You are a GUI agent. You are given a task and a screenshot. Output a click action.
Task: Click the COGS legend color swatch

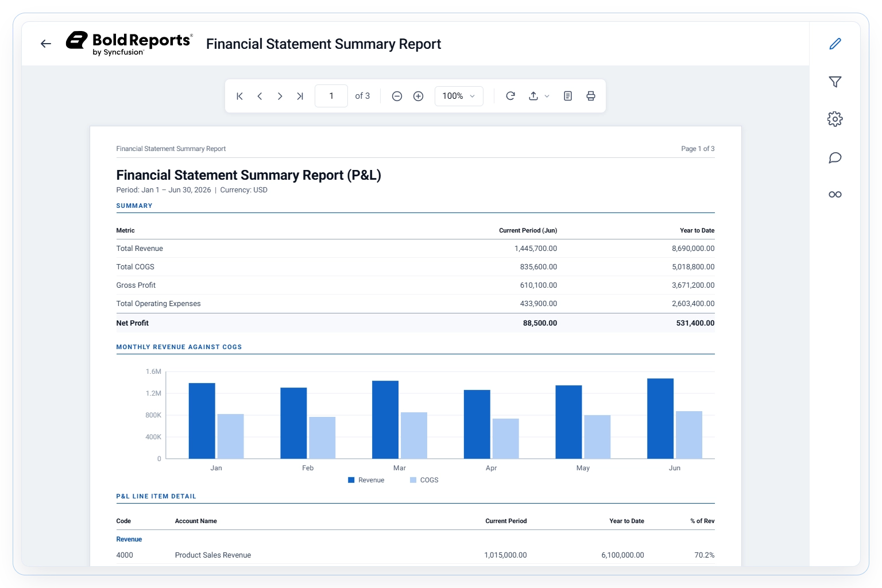413,480
